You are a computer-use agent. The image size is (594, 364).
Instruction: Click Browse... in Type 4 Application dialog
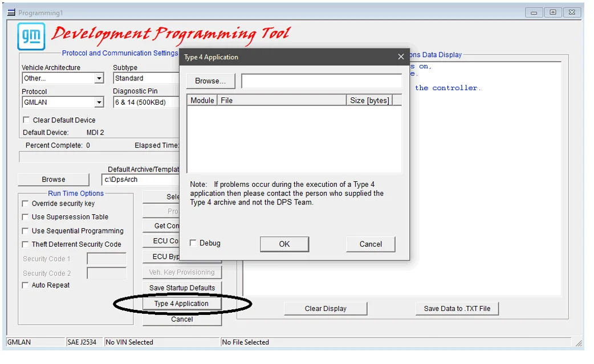(210, 81)
